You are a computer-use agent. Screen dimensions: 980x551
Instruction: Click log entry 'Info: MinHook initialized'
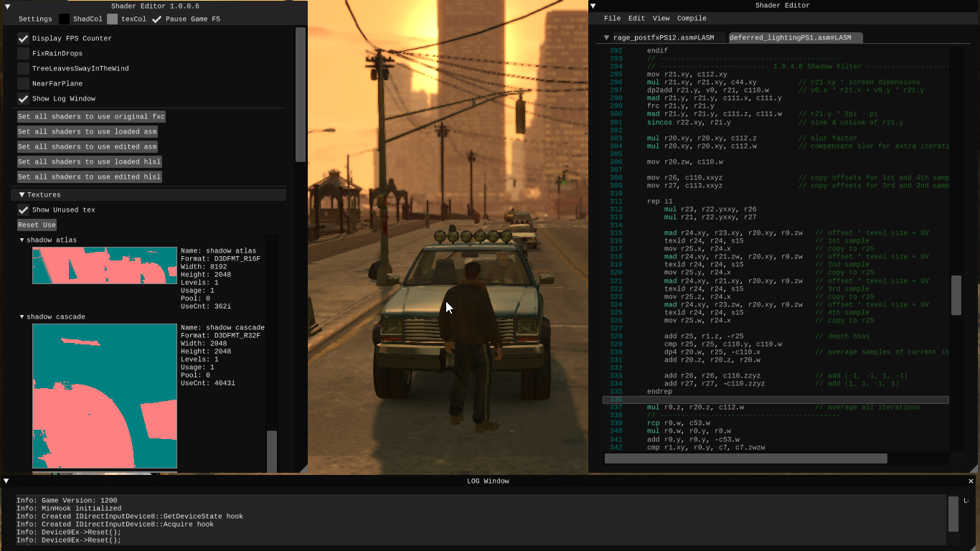(x=69, y=509)
